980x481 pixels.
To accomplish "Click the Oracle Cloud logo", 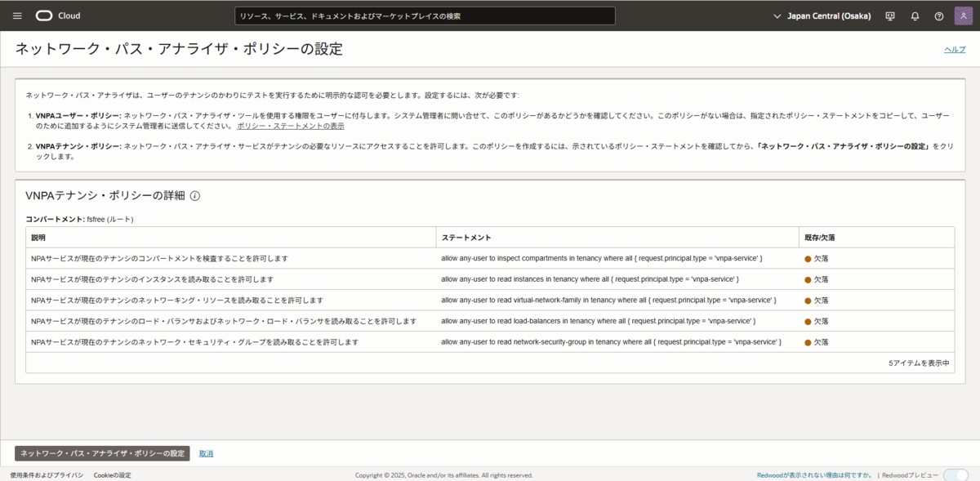I will click(x=58, y=16).
